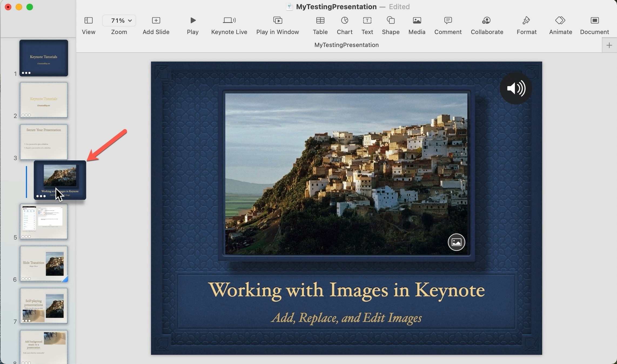The image size is (617, 364).
Task: Mute the slide audio speaker icon
Action: (x=515, y=89)
